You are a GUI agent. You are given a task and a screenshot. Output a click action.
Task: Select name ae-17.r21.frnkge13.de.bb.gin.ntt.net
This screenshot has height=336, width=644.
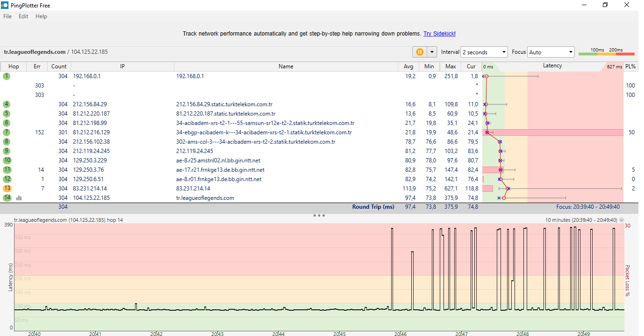click(220, 169)
